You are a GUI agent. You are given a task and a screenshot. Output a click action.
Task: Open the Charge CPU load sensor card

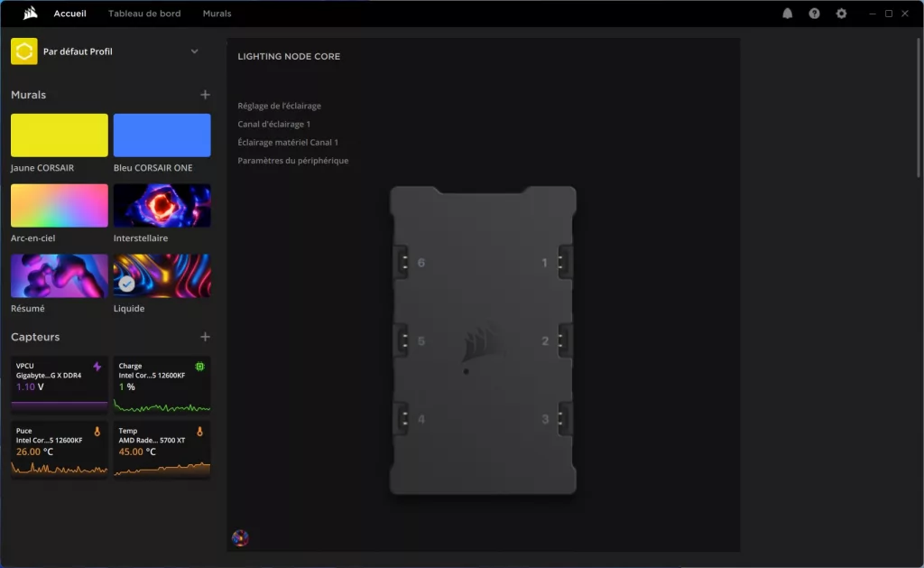point(162,385)
